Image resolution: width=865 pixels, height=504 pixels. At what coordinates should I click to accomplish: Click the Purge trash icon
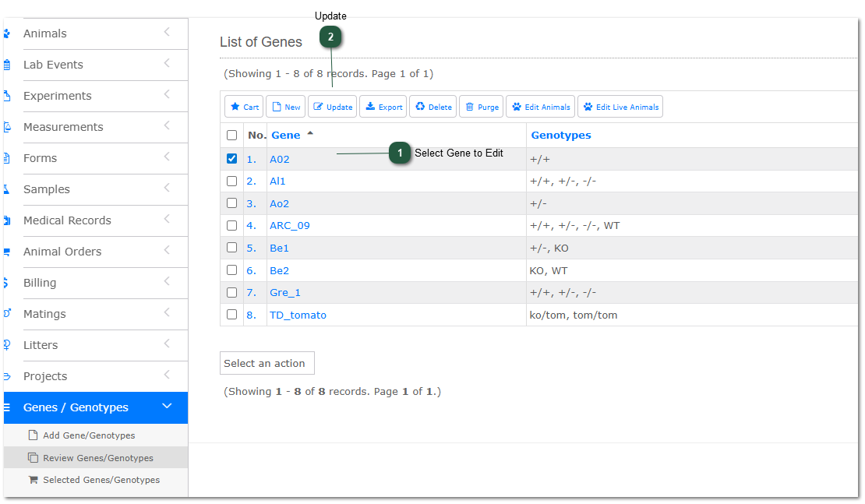pyautogui.click(x=469, y=107)
